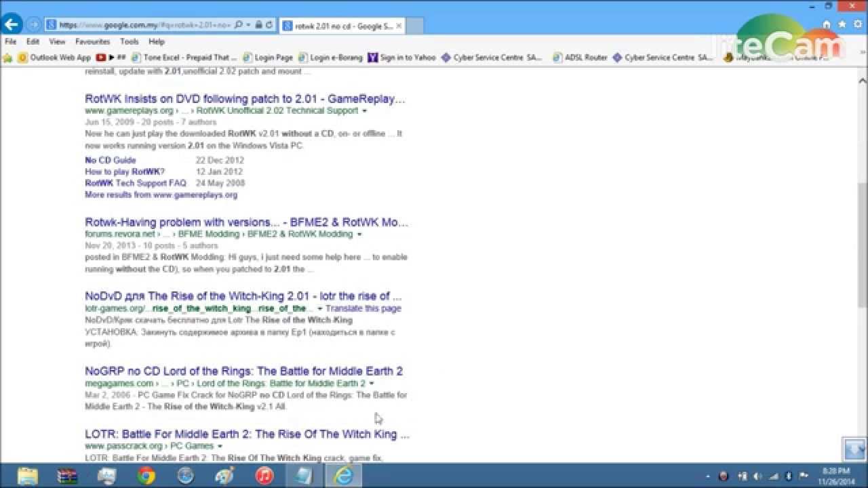Click 'Jun 15, 2009 - 20 posts - 7 authors' text
Viewport: 868px width, 488px height.
[x=151, y=122]
